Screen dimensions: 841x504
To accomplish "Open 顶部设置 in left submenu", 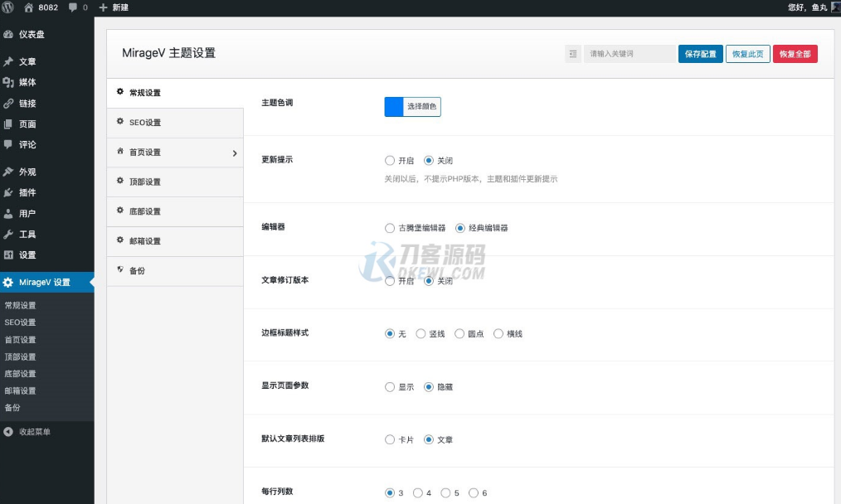I will 21,356.
